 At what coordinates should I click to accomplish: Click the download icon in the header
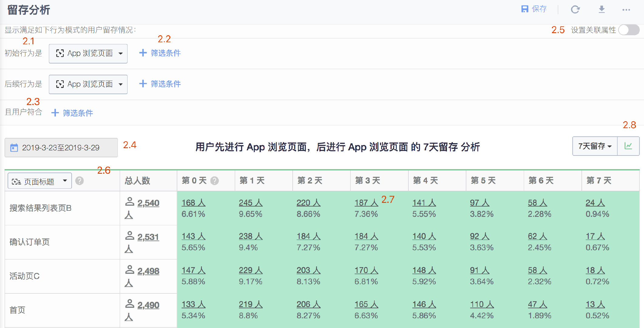tap(601, 9)
